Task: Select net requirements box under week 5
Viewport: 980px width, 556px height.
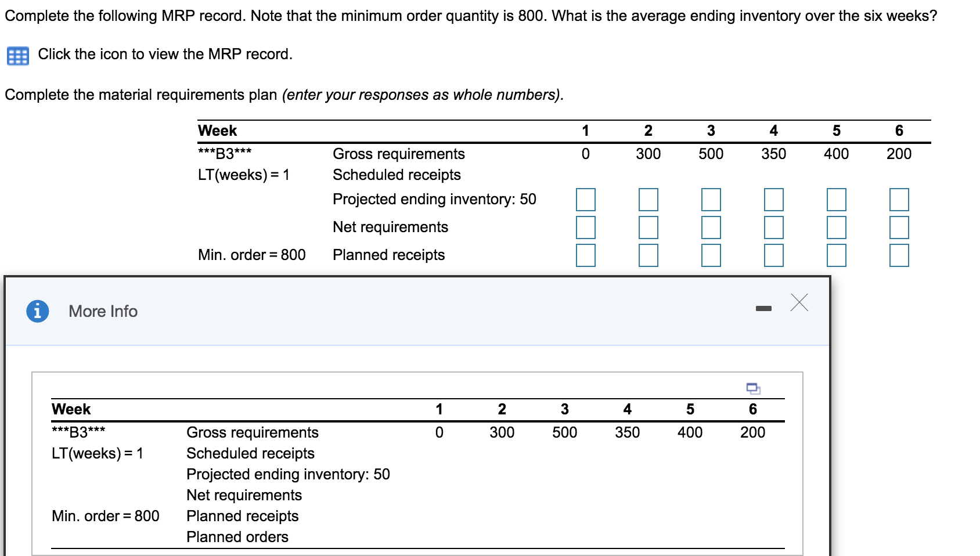Action: tap(837, 227)
